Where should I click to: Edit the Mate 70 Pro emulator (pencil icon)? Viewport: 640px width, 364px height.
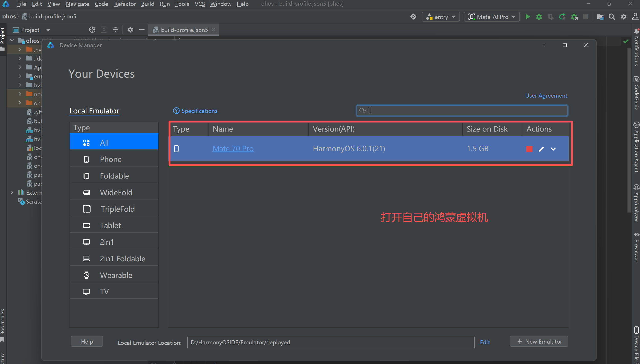pos(541,149)
